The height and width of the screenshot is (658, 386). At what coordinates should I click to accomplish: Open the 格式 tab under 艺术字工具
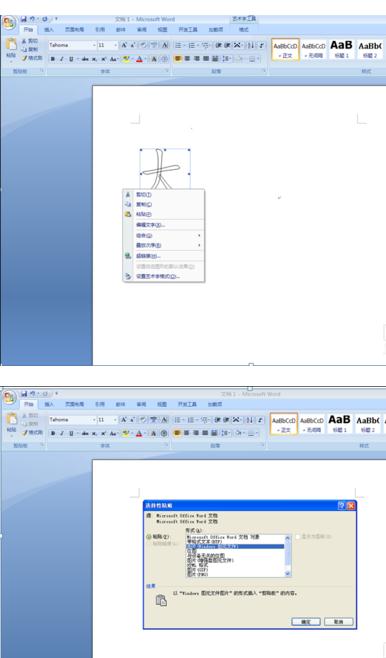(x=243, y=30)
